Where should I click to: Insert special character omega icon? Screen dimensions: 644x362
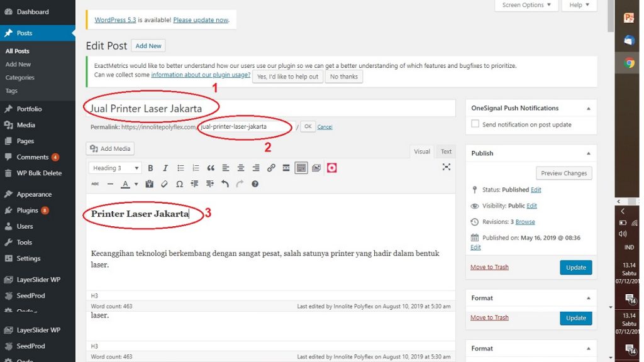click(179, 184)
